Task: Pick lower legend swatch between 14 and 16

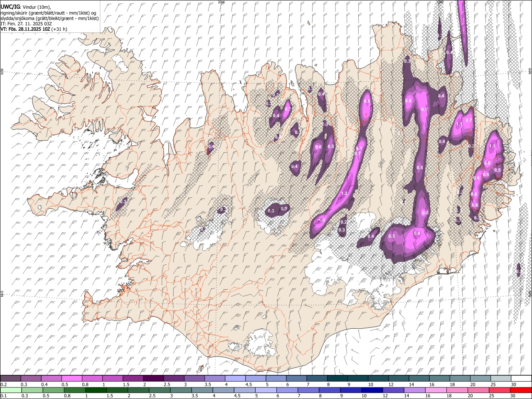Action: (x=415, y=390)
